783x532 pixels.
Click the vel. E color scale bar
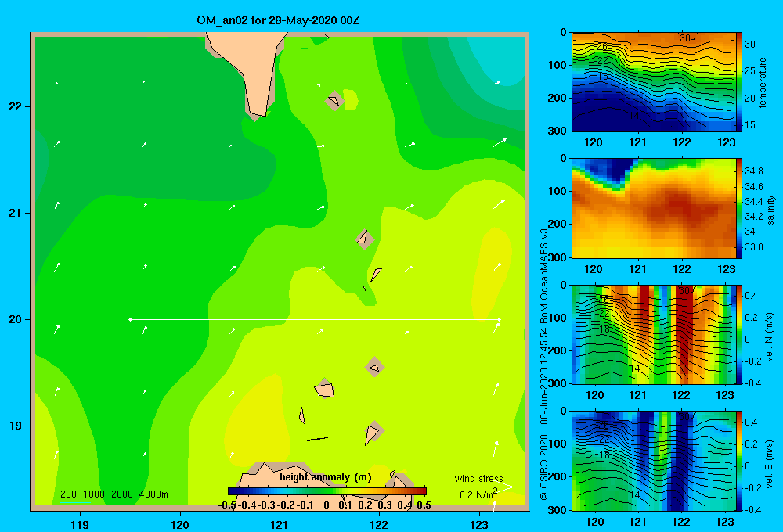click(739, 461)
